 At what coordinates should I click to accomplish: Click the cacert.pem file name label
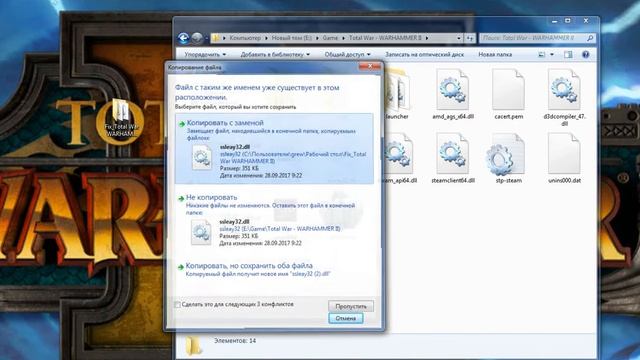pyautogui.click(x=509, y=116)
